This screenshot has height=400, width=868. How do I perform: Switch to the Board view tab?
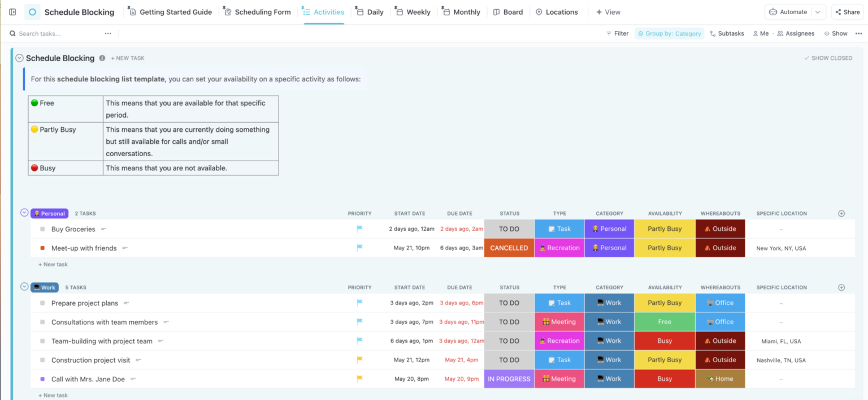pos(507,11)
